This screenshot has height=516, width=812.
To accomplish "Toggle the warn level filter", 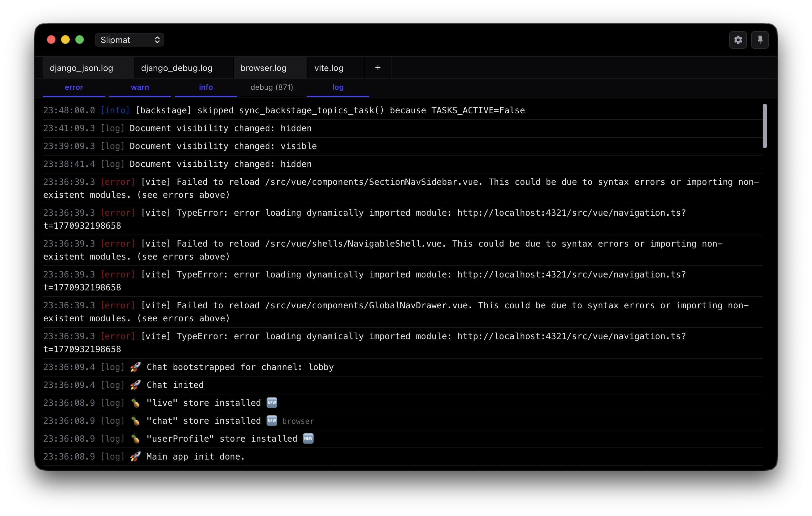I will tap(140, 87).
